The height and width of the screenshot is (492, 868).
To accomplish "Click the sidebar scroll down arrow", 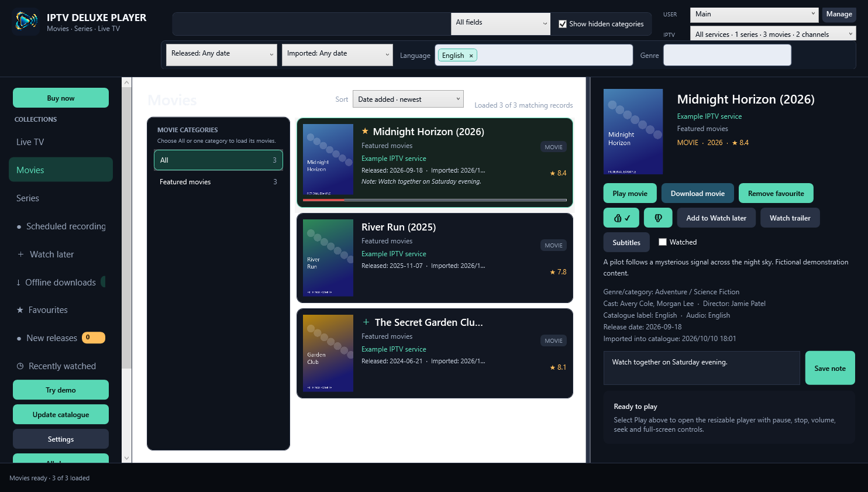I will 126,458.
